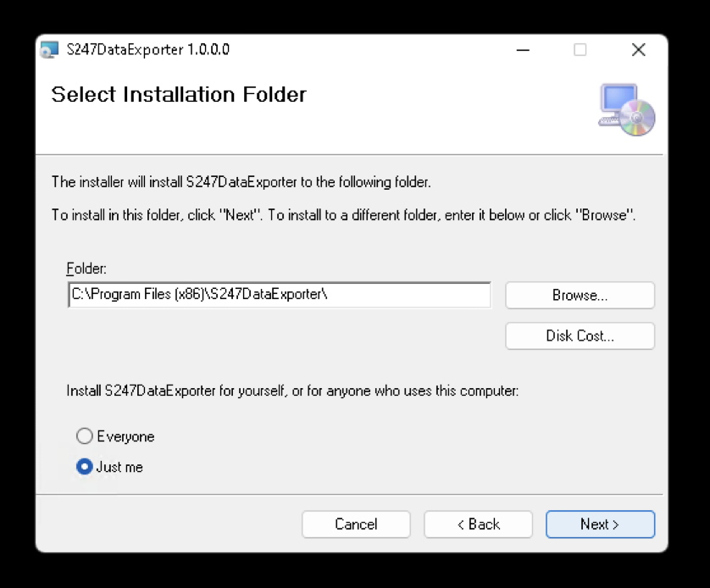
Task: Maximize the setup window
Action: tap(580, 50)
